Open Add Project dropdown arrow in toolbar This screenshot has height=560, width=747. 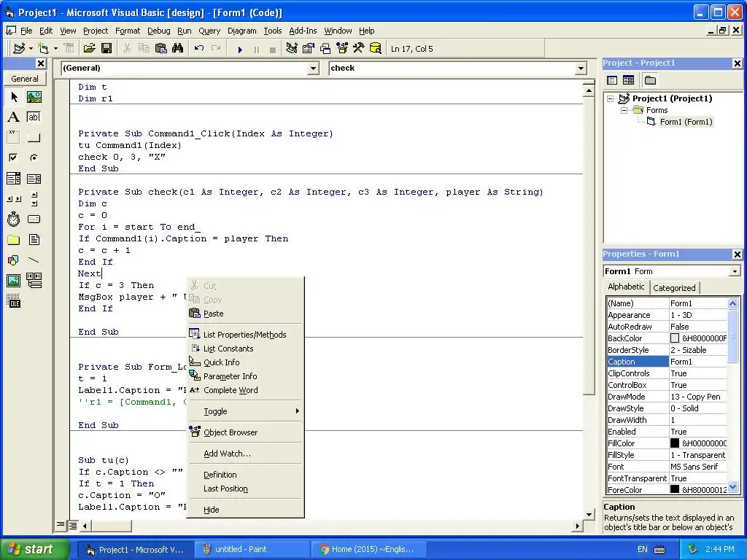[x=31, y=49]
